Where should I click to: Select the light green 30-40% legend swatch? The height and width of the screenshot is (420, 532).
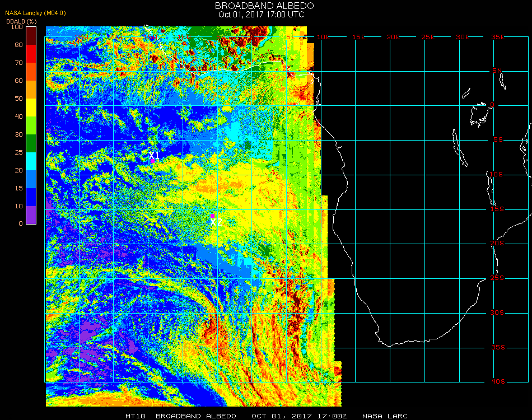(31, 125)
